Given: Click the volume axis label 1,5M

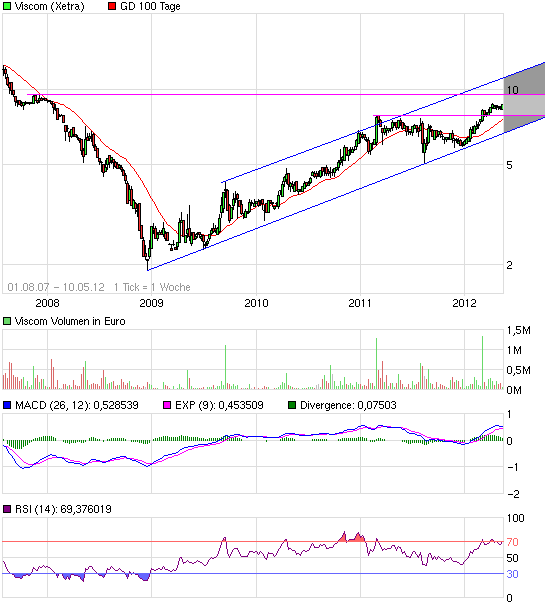Looking at the screenshot, I should [x=519, y=330].
